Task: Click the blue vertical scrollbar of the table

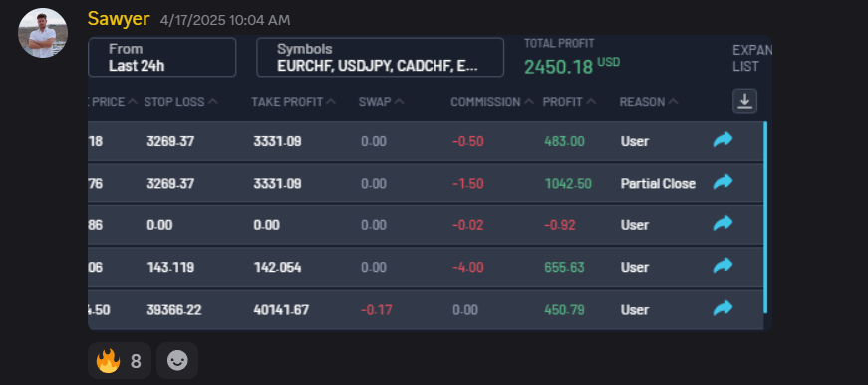Action: [765, 217]
